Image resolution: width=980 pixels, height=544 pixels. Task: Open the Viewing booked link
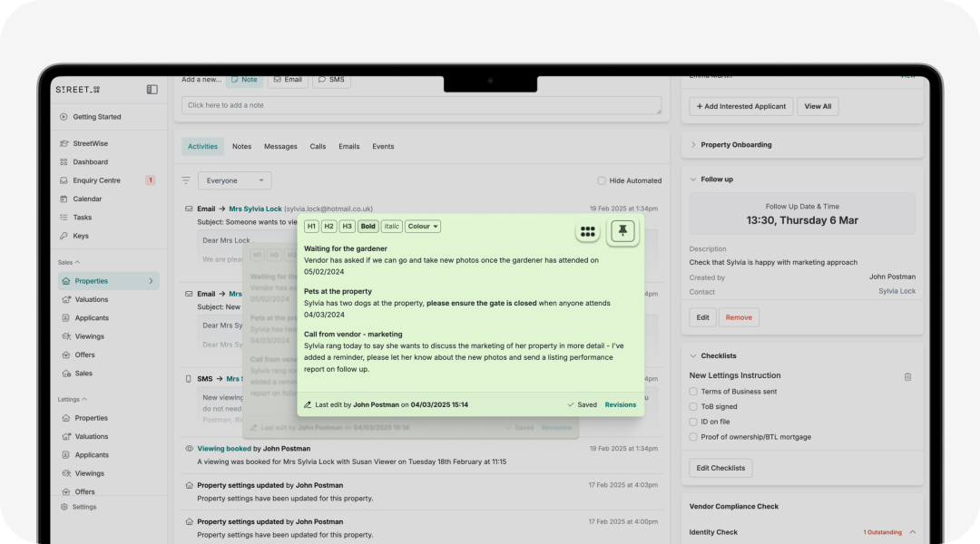coord(224,449)
